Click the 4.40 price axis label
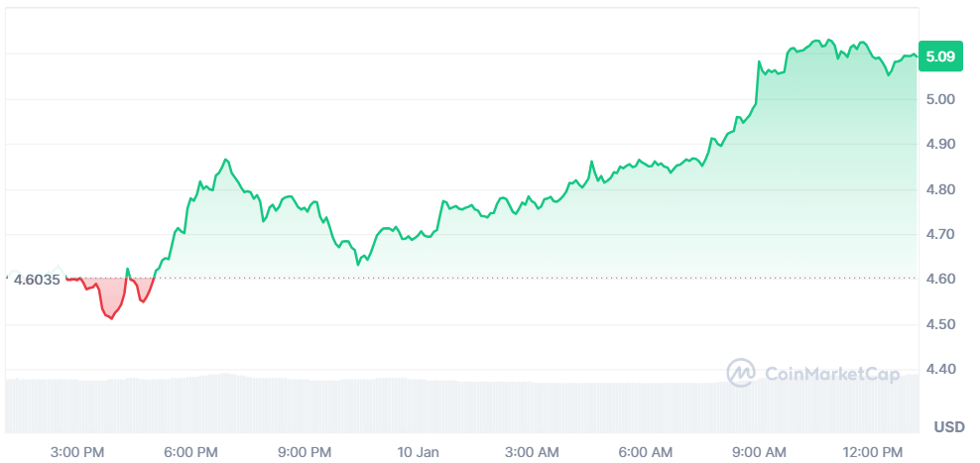 (x=941, y=369)
